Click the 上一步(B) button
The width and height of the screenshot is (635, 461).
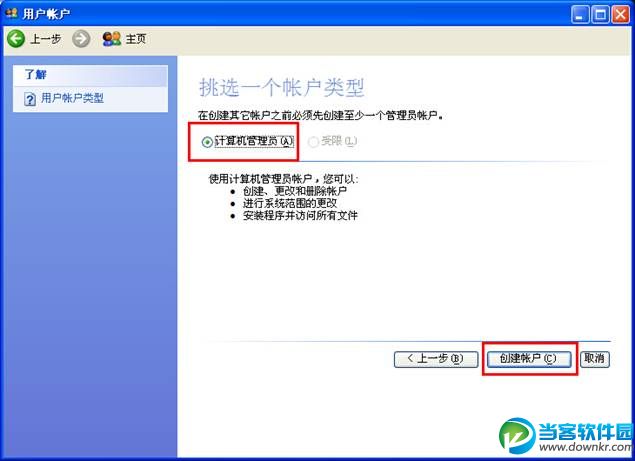(x=436, y=359)
